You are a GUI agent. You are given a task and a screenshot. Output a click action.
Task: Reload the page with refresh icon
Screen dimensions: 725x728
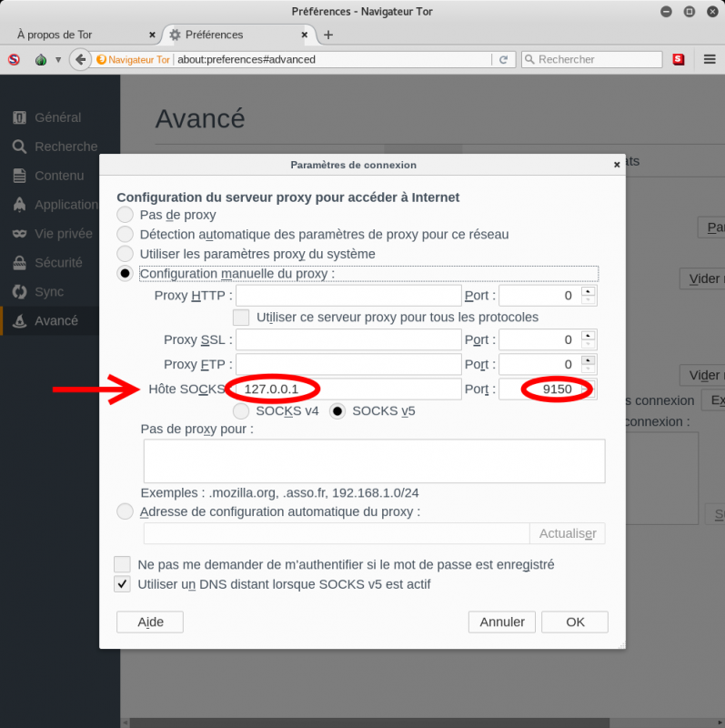click(x=503, y=59)
